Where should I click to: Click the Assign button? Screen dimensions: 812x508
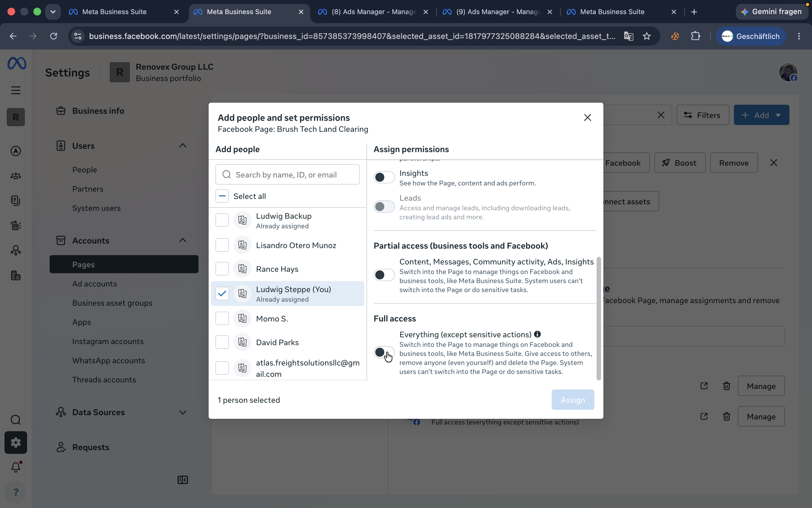[573, 400]
